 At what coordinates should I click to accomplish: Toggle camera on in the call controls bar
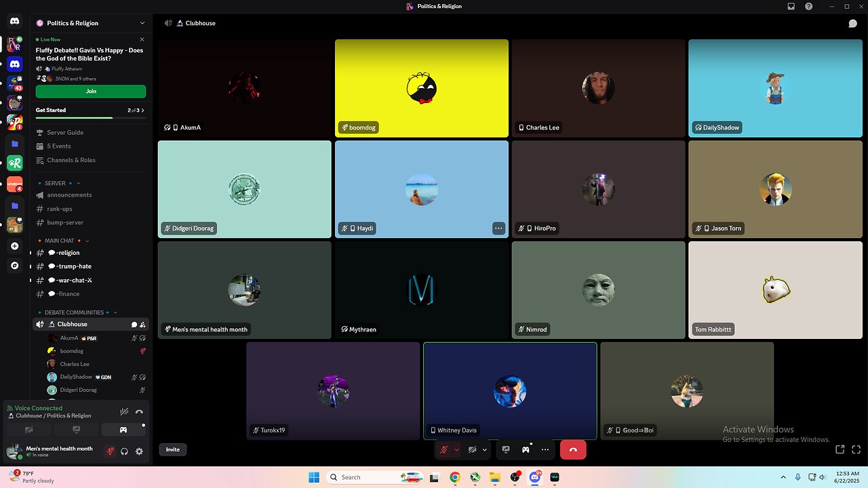(x=473, y=449)
